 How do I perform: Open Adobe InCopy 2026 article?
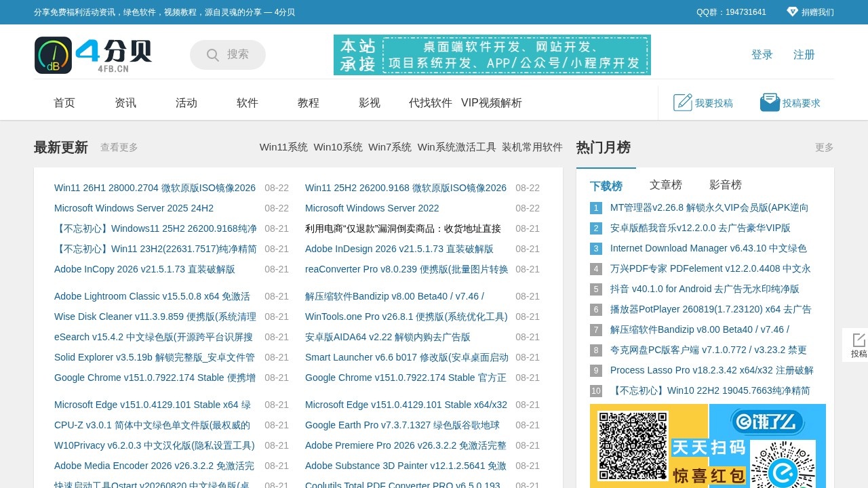coord(144,269)
